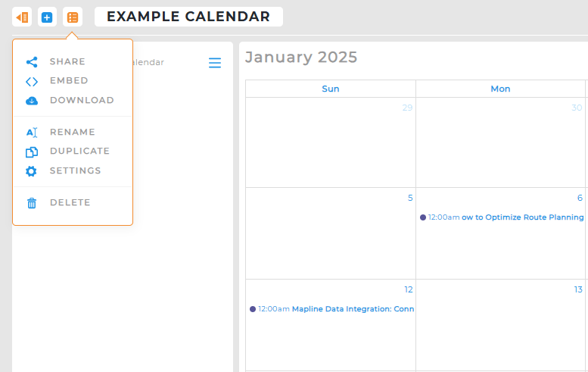Select Share from the dropdown menu
This screenshot has width=588, height=372.
click(67, 62)
